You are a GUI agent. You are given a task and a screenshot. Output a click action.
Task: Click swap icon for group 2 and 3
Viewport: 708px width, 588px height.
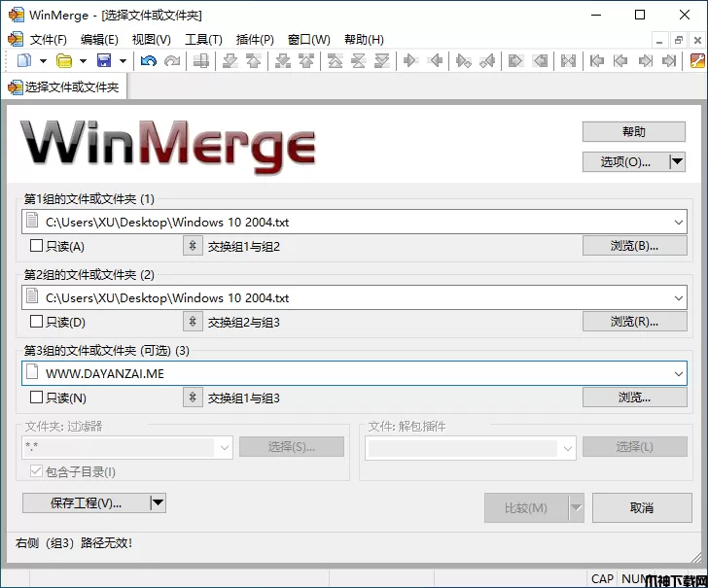click(193, 322)
